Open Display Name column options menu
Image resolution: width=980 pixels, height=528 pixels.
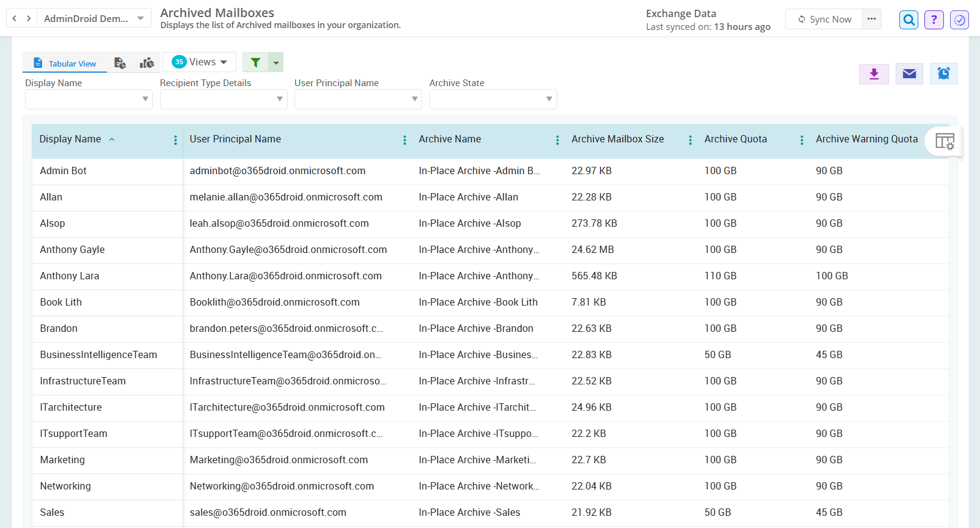click(x=175, y=140)
